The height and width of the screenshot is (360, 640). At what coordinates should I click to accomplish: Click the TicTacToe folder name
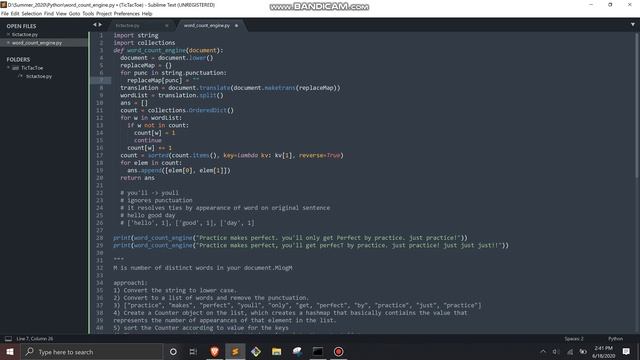pos(32,68)
